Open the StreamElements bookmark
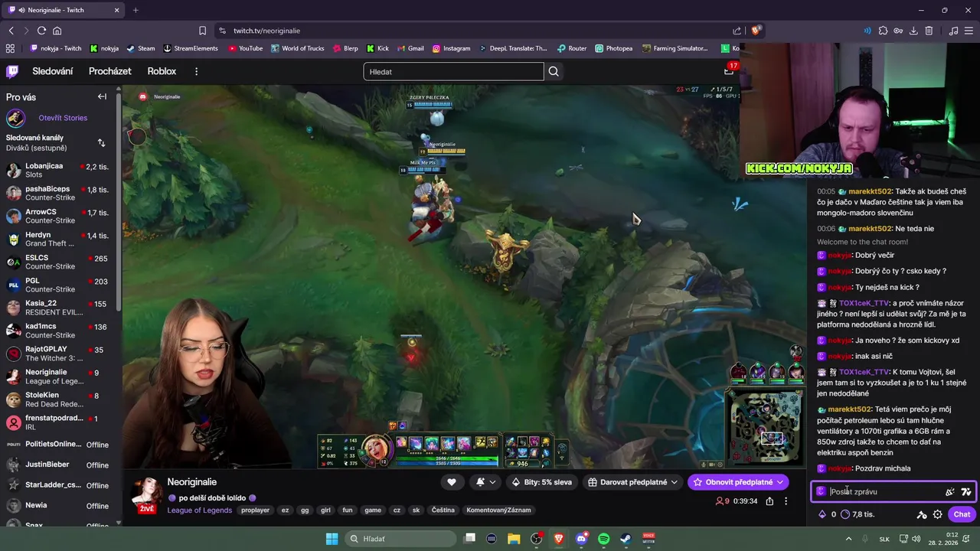980x551 pixels. point(191,48)
